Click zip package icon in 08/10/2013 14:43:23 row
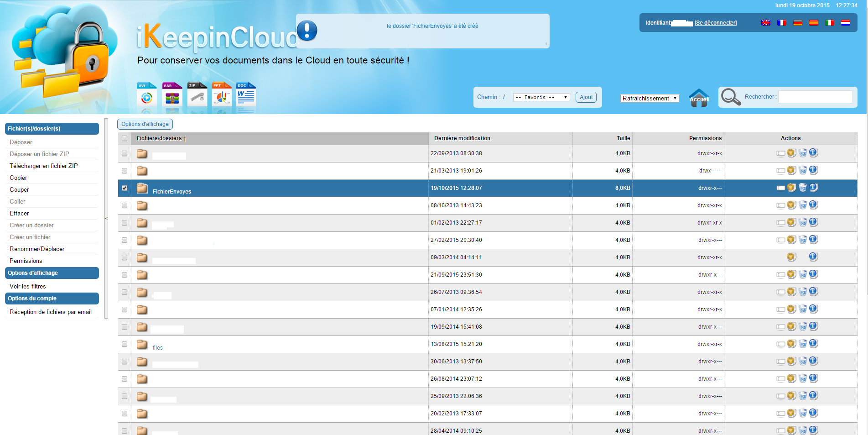Screen dimensions: 868x435 pos(792,205)
